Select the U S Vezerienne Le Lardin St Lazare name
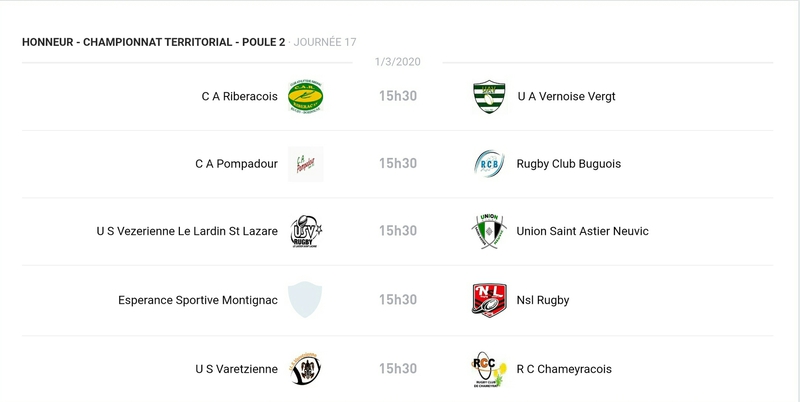The image size is (800, 402). point(187,231)
